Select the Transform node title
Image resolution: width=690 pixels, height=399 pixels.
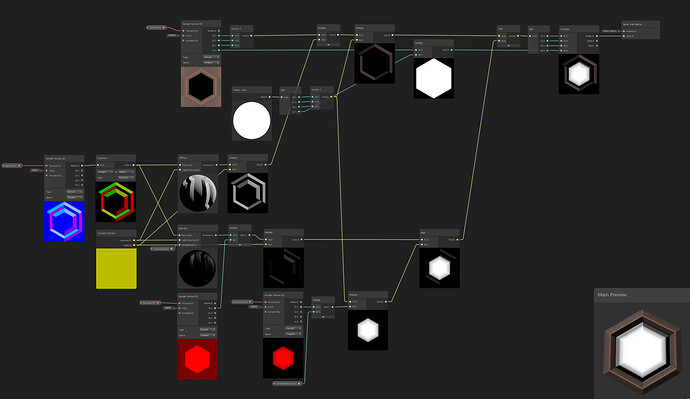pyautogui.click(x=102, y=157)
